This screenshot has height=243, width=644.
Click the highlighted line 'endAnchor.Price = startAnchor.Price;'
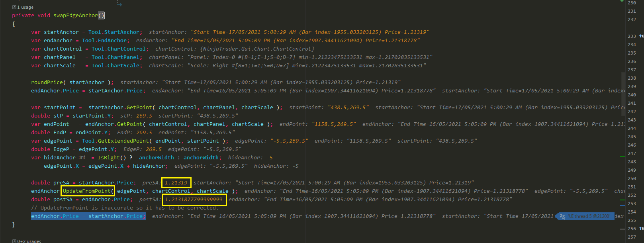88,216
